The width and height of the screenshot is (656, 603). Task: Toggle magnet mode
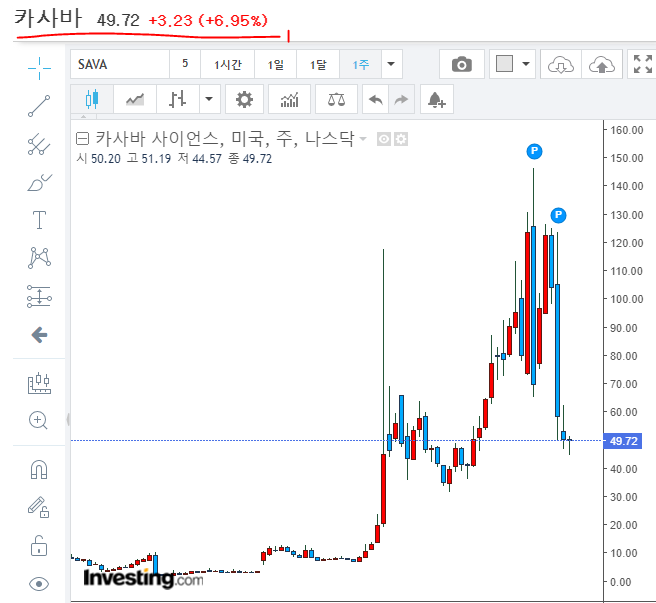[x=39, y=470]
